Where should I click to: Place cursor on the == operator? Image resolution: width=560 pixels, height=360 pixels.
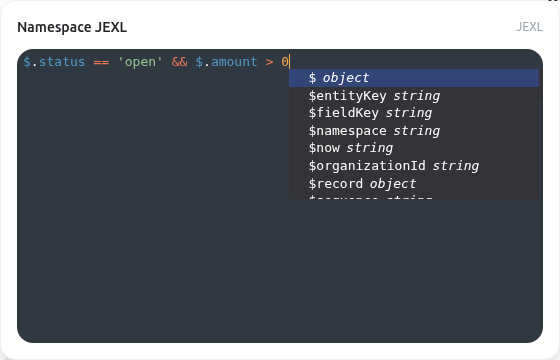(x=101, y=62)
